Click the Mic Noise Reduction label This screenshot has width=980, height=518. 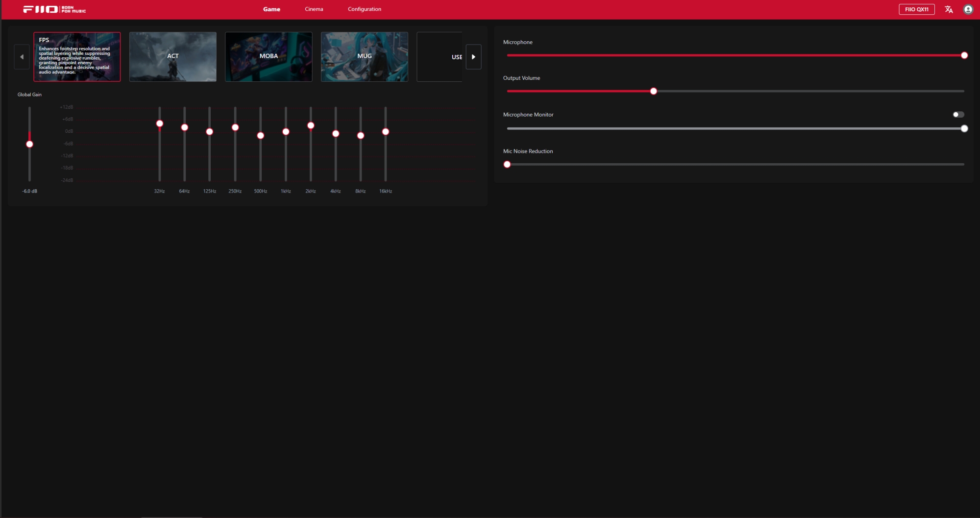coord(528,151)
